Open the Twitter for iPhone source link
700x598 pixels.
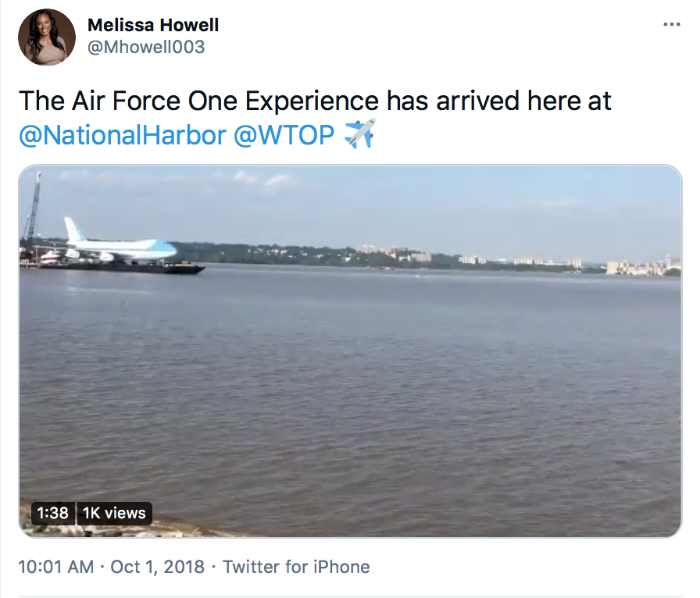pyautogui.click(x=296, y=567)
